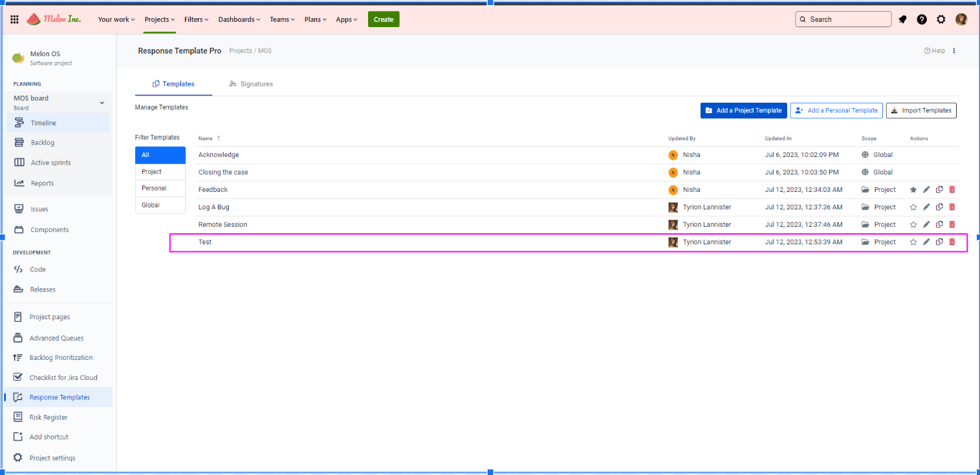Filter templates by Personal
Image resolution: width=980 pixels, height=475 pixels.
click(x=154, y=188)
